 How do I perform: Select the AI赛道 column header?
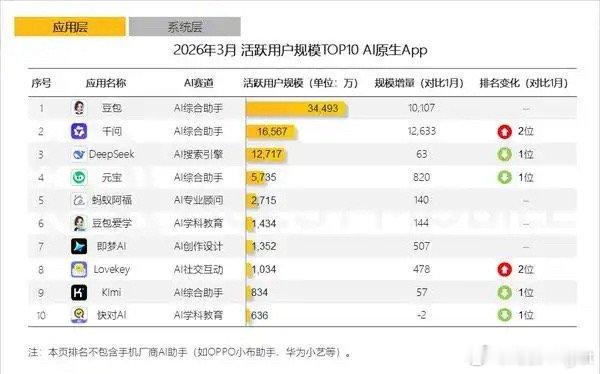coord(198,83)
